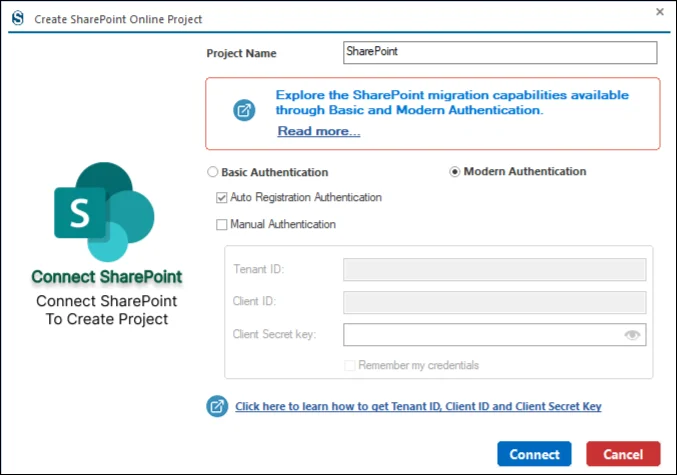Open link to learn how to get Tenant ID
This screenshot has height=475, width=677.
418,406
